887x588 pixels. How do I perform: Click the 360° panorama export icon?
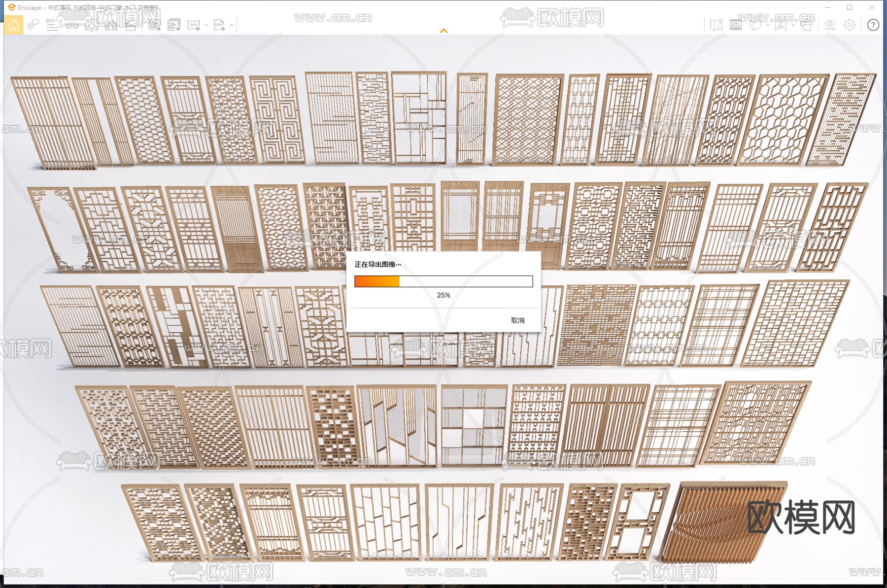click(194, 25)
